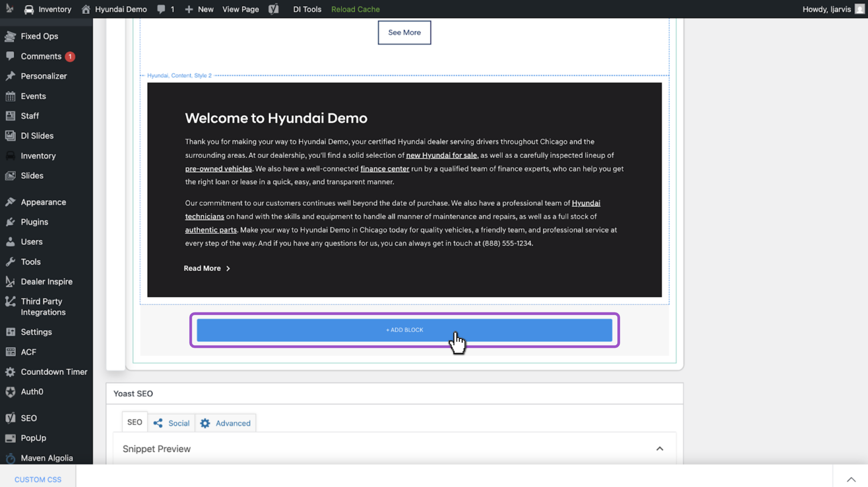Viewport: 868px width, 487px height.
Task: Open the DI Tools menu
Action: 307,9
